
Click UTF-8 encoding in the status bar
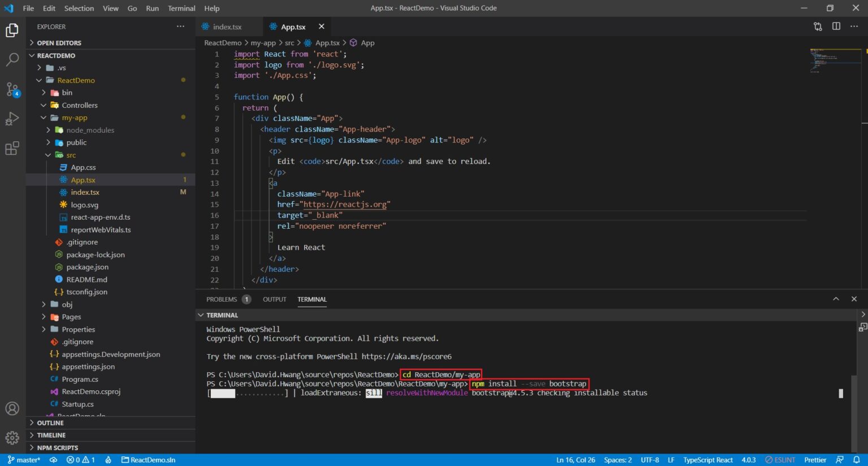(650, 459)
